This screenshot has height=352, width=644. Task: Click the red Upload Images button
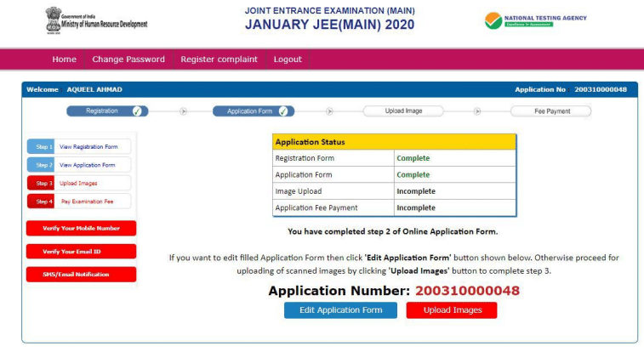(452, 310)
